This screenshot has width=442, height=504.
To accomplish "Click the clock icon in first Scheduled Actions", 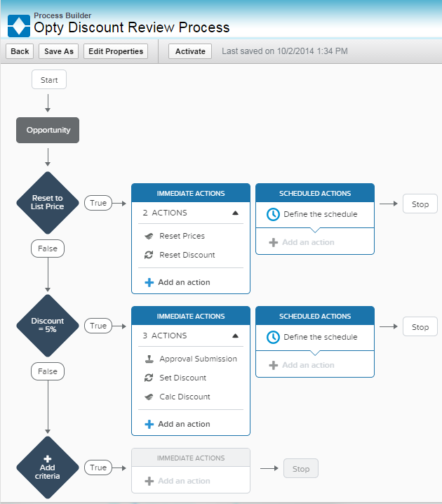I will click(273, 214).
